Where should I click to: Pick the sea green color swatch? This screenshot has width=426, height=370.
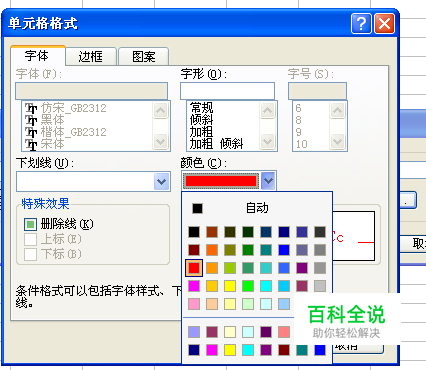pyautogui.click(x=248, y=268)
